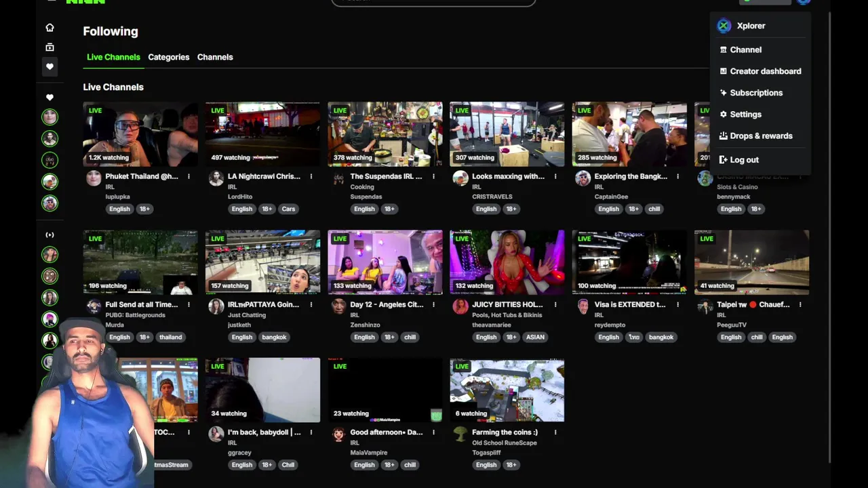Click the luplupka channel avatar

click(x=94, y=178)
